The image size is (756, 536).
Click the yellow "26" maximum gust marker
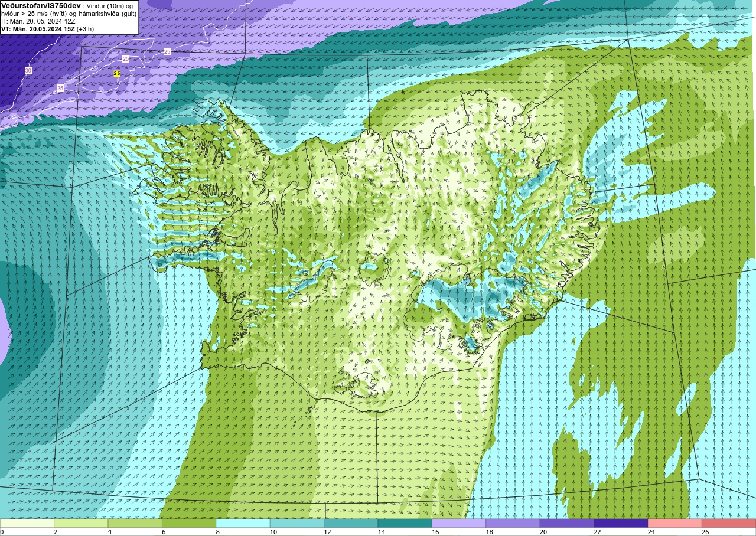(117, 73)
